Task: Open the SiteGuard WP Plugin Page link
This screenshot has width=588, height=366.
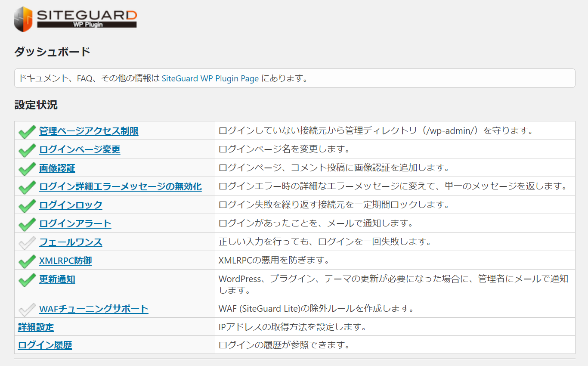Action: pos(210,79)
